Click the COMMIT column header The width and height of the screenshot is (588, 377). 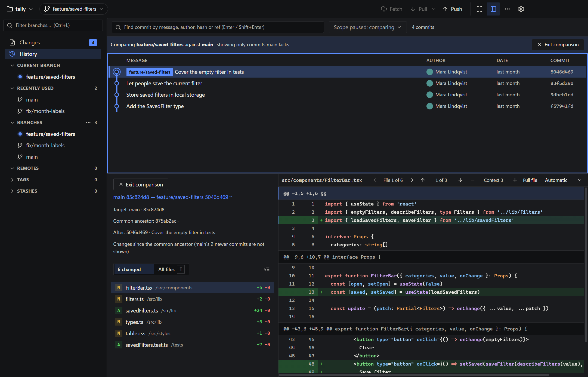point(560,60)
